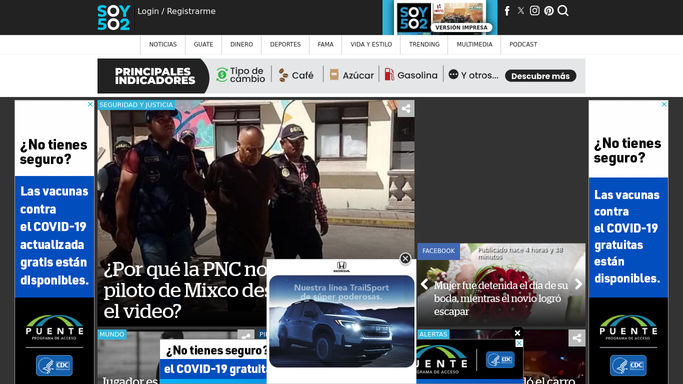Viewport: 683px width, 384px height.
Task: Show previous Facebook story with left chevron
Action: tap(424, 284)
